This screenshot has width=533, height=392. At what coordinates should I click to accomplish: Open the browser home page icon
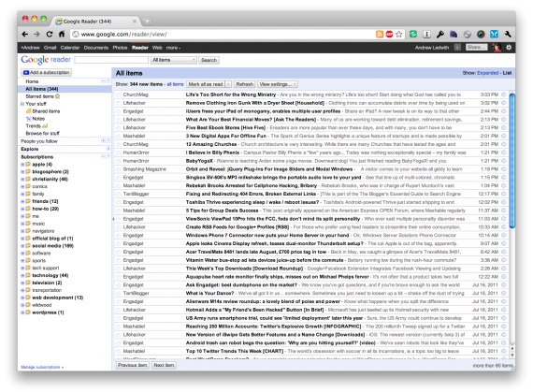[62, 34]
